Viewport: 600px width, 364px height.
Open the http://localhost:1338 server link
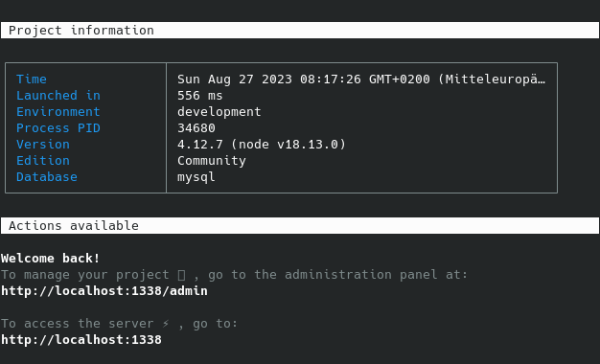tap(81, 340)
